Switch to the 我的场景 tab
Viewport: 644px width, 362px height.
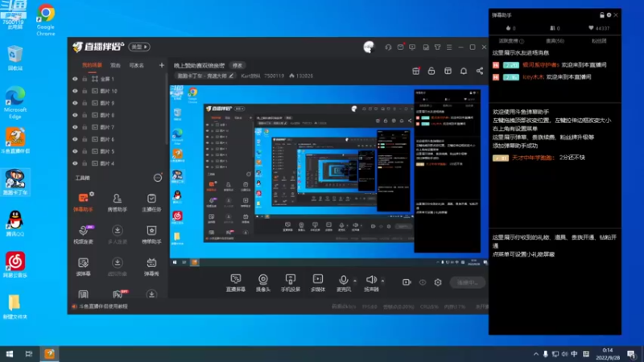[92, 65]
